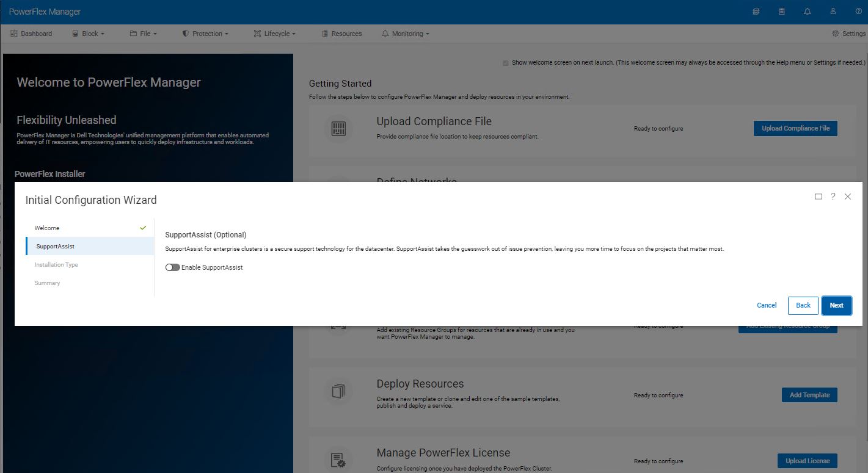Expand the Monitoring menu

tap(405, 34)
